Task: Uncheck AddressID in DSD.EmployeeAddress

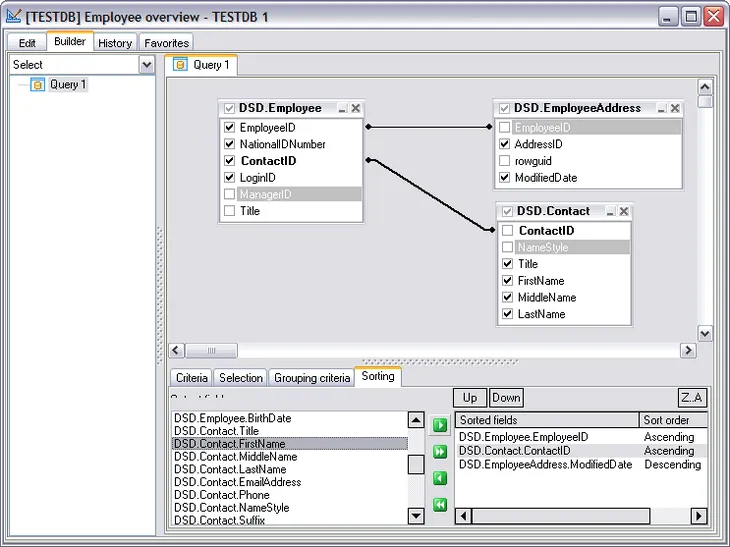Action: point(504,144)
